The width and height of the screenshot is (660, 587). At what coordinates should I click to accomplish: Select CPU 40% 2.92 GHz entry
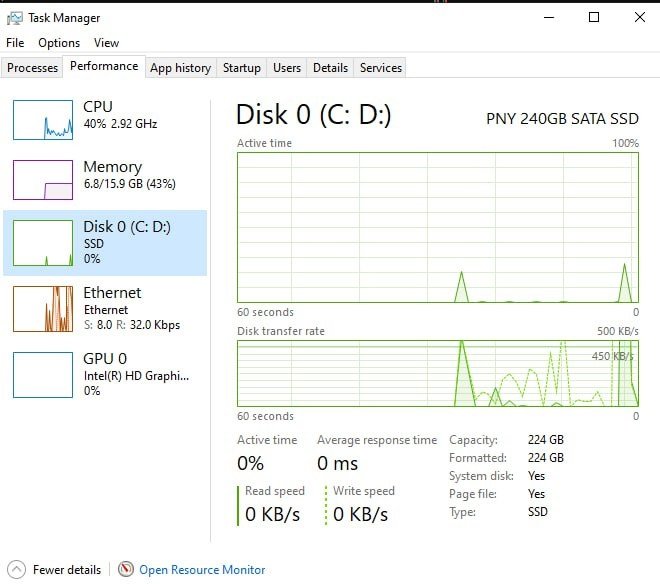point(120,114)
